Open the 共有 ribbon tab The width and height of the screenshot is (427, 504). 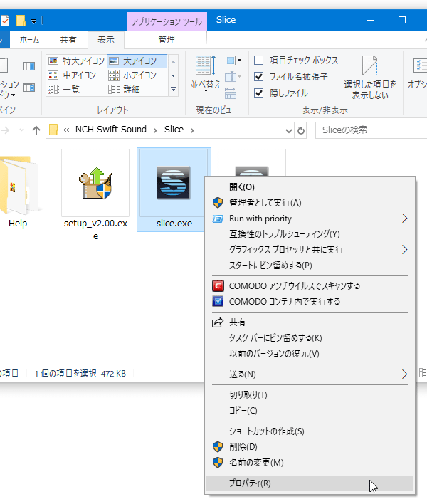click(68, 40)
